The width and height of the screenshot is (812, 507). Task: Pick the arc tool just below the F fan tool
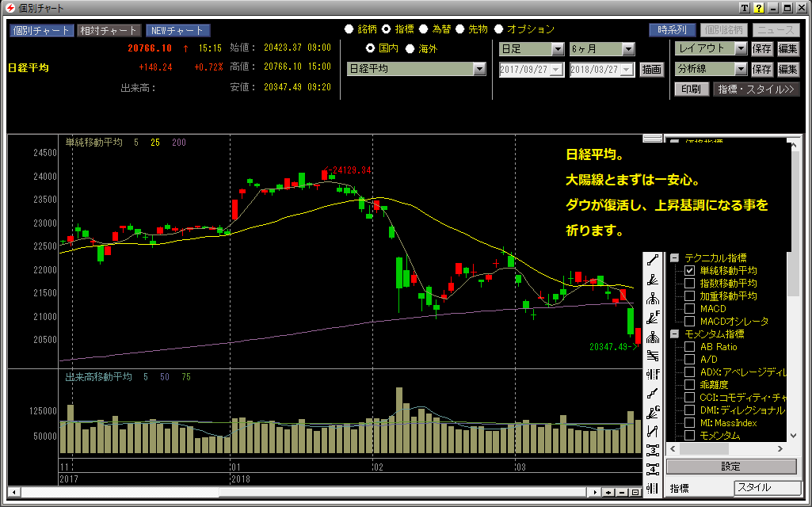click(x=653, y=337)
